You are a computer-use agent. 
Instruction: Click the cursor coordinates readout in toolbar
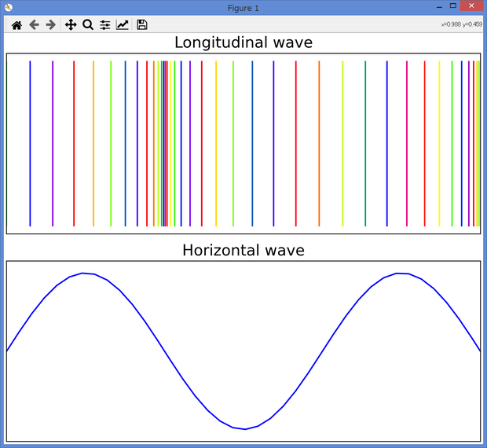[462, 24]
